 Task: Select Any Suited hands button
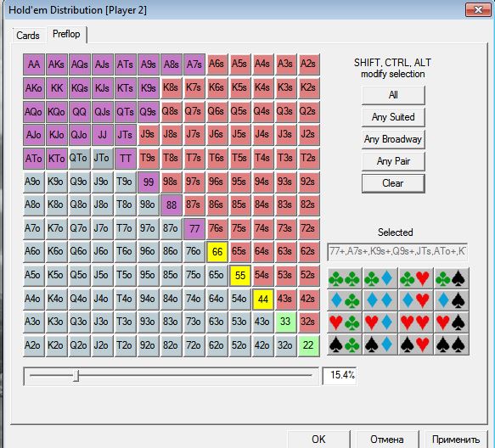point(393,117)
